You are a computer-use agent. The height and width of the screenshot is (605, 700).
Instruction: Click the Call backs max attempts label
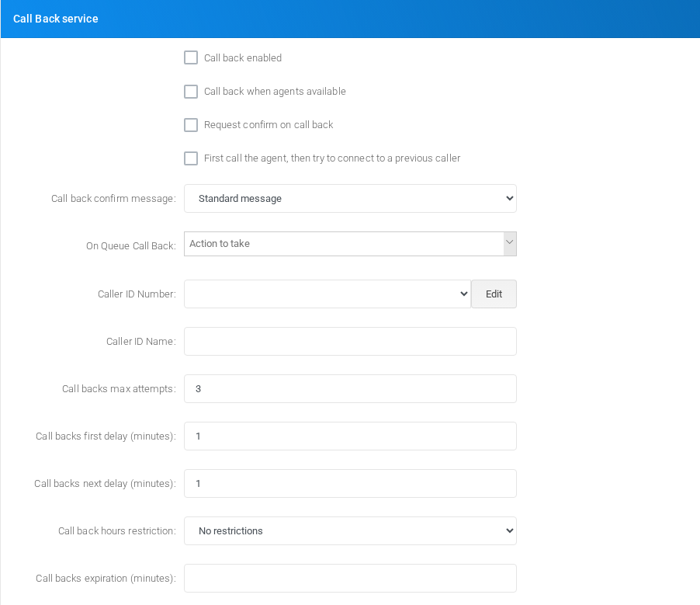(x=119, y=389)
